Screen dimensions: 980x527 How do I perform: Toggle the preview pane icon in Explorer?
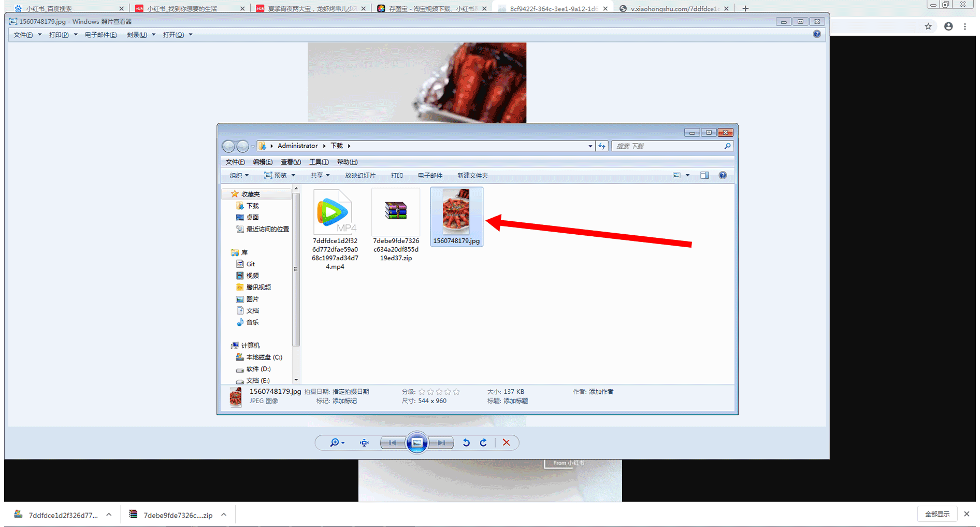[704, 176]
